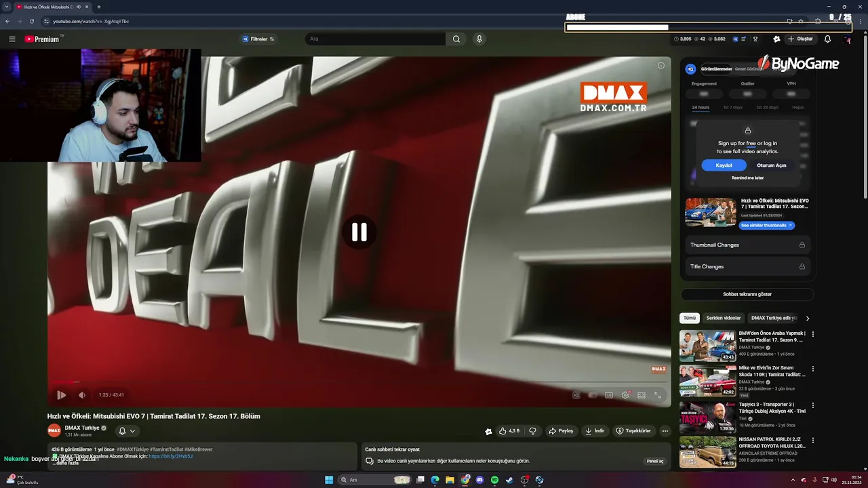Open BMW'den Önce Araba Yapmak video thumbnail
Viewport: 868px width, 488px height.
pyautogui.click(x=708, y=346)
